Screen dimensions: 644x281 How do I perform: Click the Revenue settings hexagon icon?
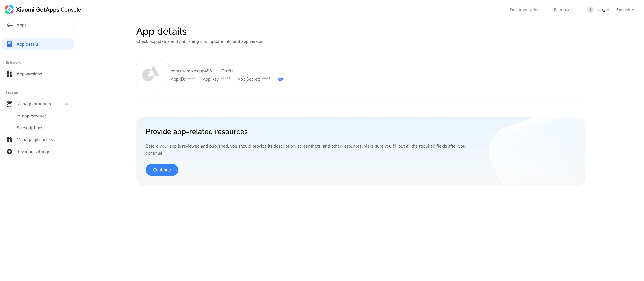coord(9,152)
